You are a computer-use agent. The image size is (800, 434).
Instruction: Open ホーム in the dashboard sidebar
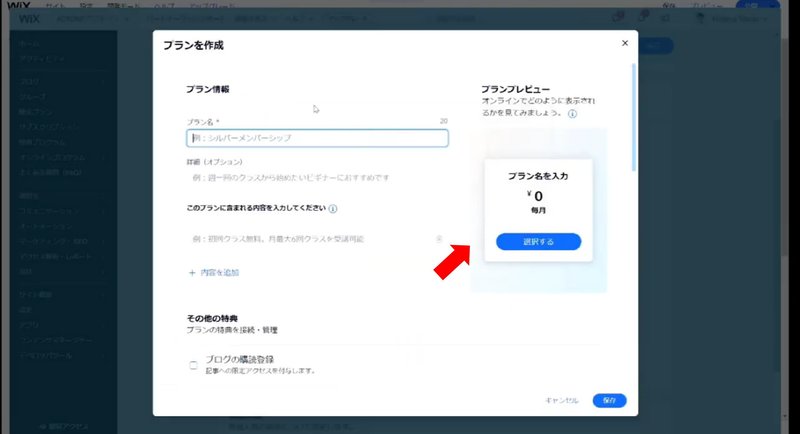click(29, 44)
